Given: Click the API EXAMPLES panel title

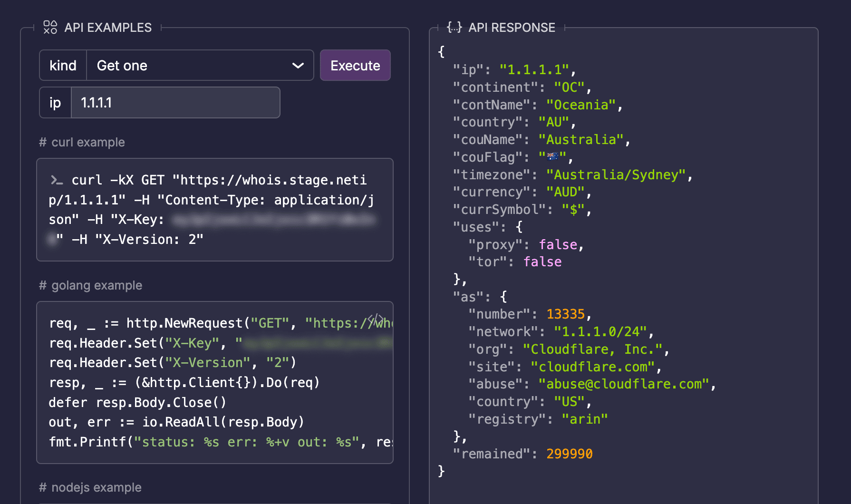Looking at the screenshot, I should click(x=108, y=28).
